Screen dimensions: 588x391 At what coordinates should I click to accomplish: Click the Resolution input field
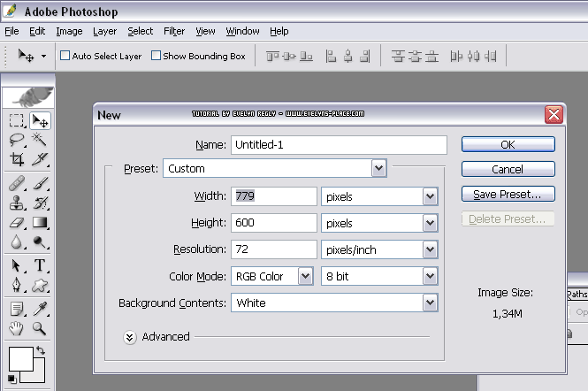274,249
